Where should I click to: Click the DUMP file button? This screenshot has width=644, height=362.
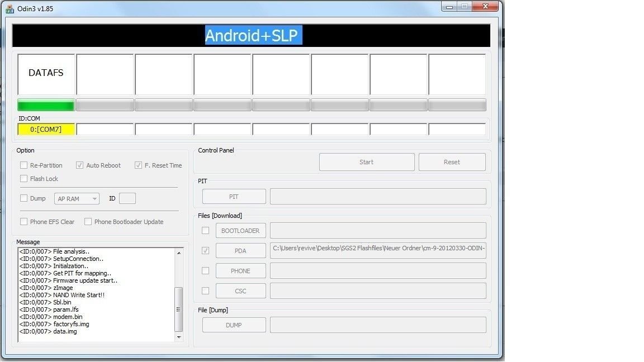[234, 325]
